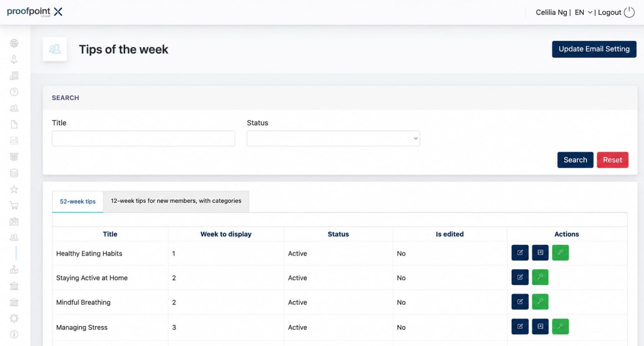Screen dimensions: 644x346
Task: Open the preview icon for Managing Stress
Action: [540, 327]
